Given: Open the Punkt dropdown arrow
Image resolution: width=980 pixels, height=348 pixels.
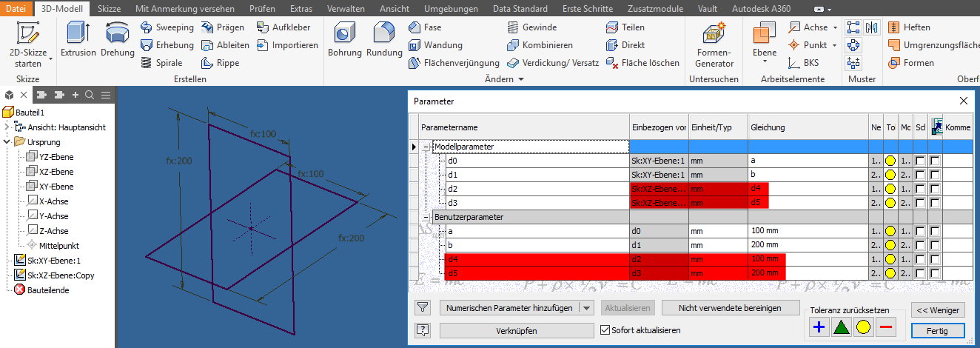Looking at the screenshot, I should (x=835, y=45).
